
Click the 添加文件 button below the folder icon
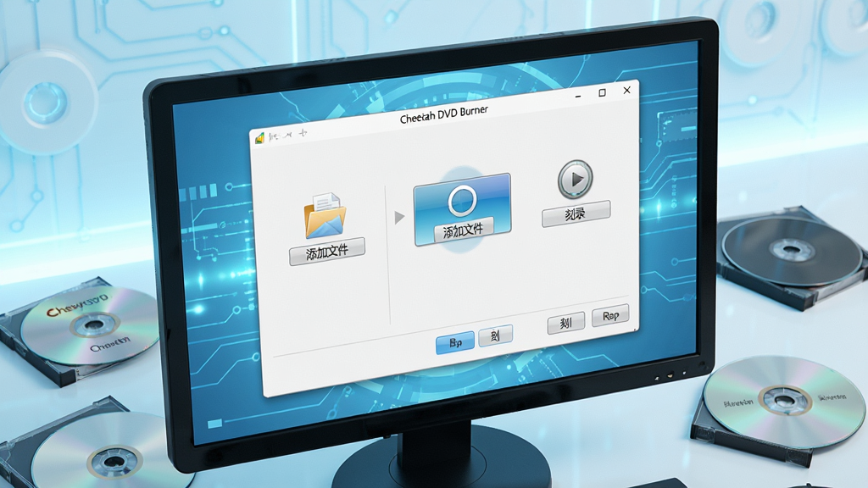[x=327, y=252]
